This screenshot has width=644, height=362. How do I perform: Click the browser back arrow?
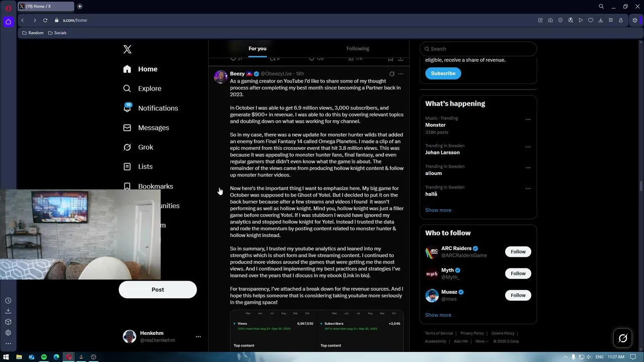[23, 20]
